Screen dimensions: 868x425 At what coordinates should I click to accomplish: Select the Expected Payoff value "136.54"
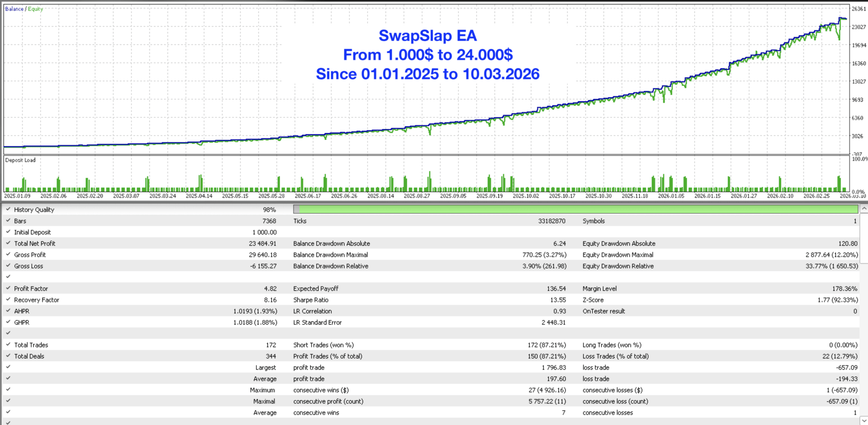[x=557, y=289]
